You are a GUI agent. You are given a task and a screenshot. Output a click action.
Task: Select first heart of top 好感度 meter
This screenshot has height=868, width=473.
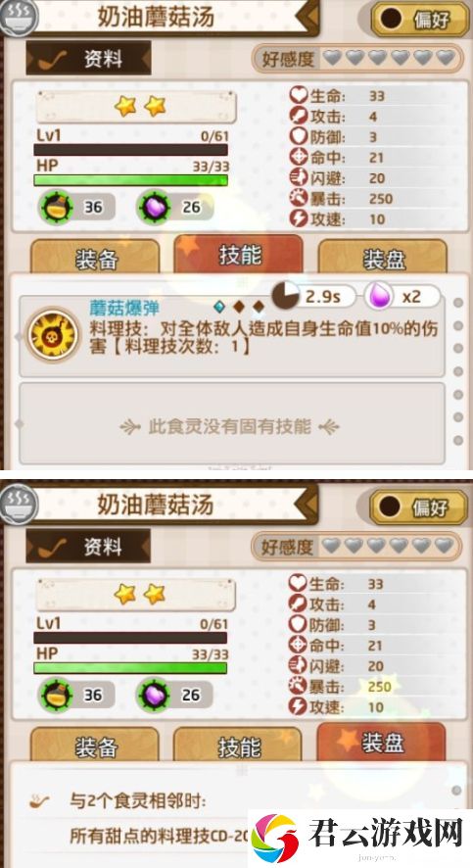[333, 57]
